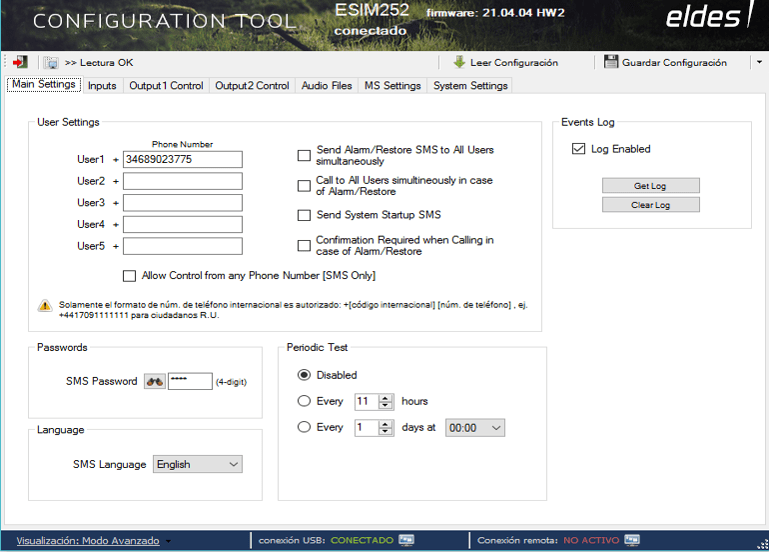Click the red exit/disconnect icon

coord(20,62)
